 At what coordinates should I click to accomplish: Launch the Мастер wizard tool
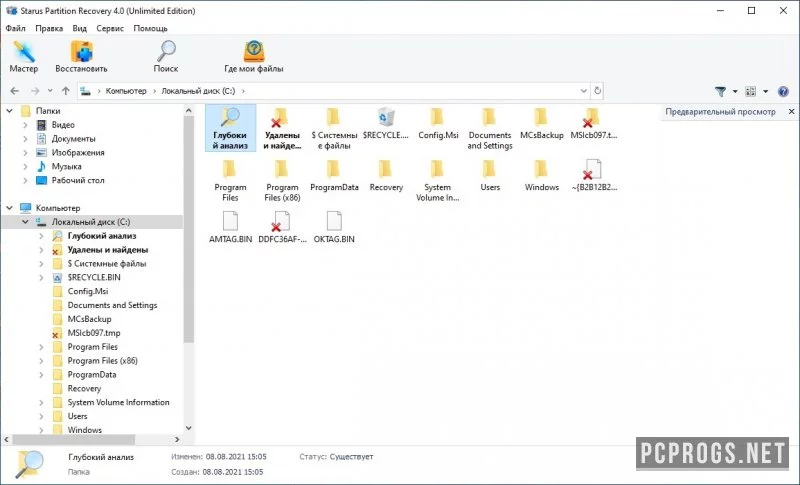[23, 57]
